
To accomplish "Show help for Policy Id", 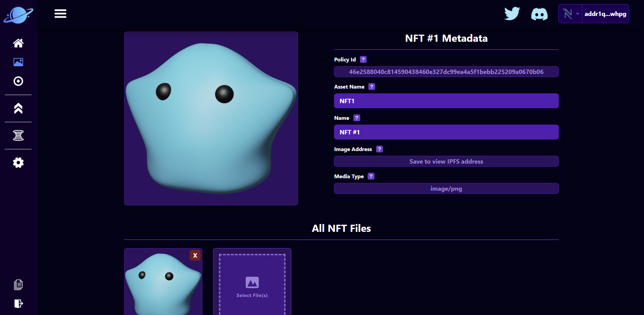I will 363,59.
